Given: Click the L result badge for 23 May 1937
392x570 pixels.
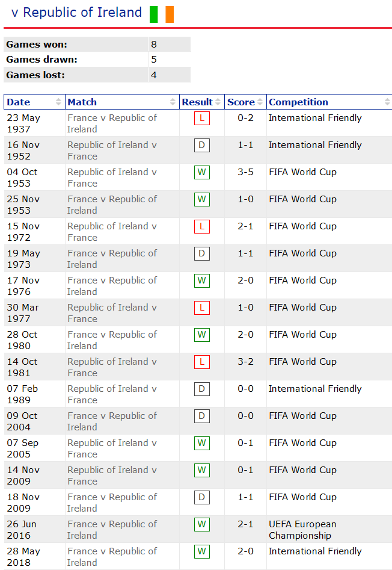Looking at the screenshot, I should (202, 118).
